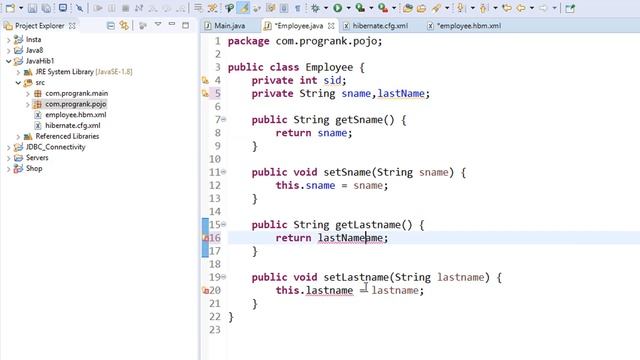Viewport: 640px width, 360px height.
Task: Select the Shop project
Action: point(34,169)
